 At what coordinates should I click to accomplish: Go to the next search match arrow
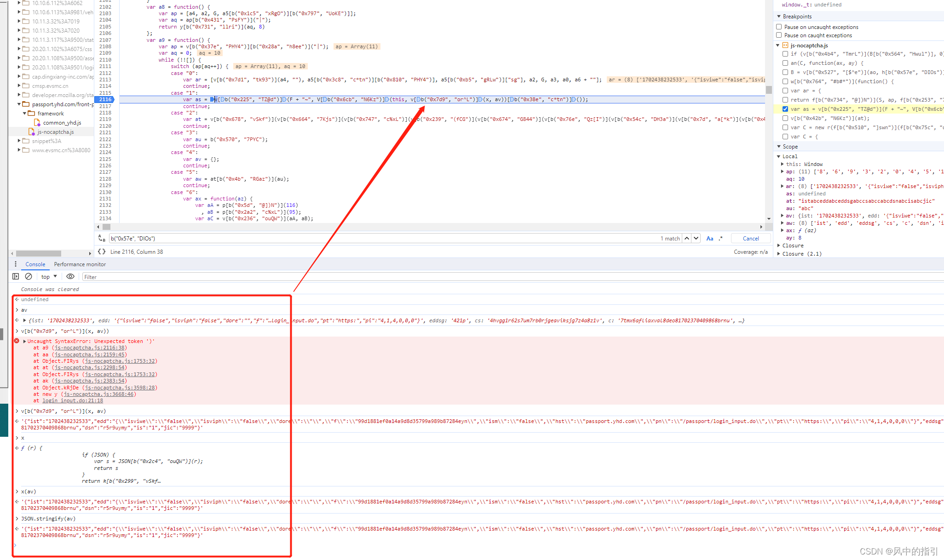(696, 238)
